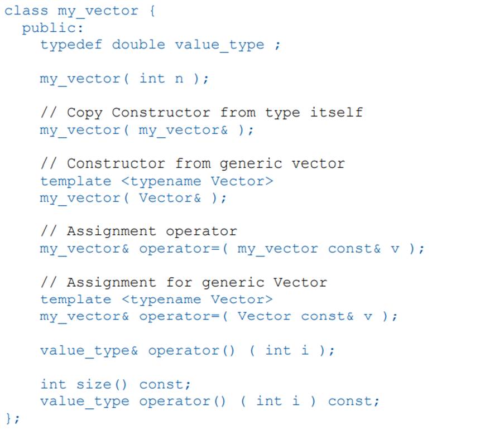Click the 'my_vector&' copy constructor parameter
The height and width of the screenshot is (430, 504).
[183, 130]
